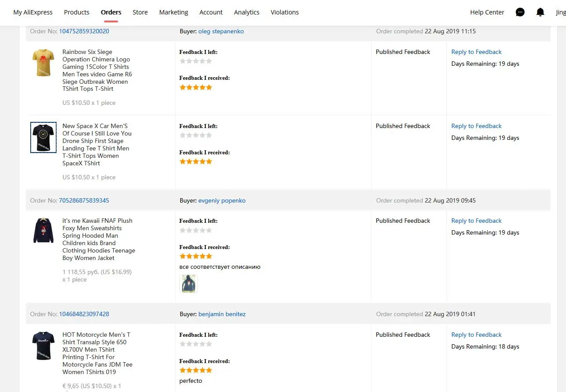Open the chat messages icon
The width and height of the screenshot is (566, 392).
tap(520, 12)
